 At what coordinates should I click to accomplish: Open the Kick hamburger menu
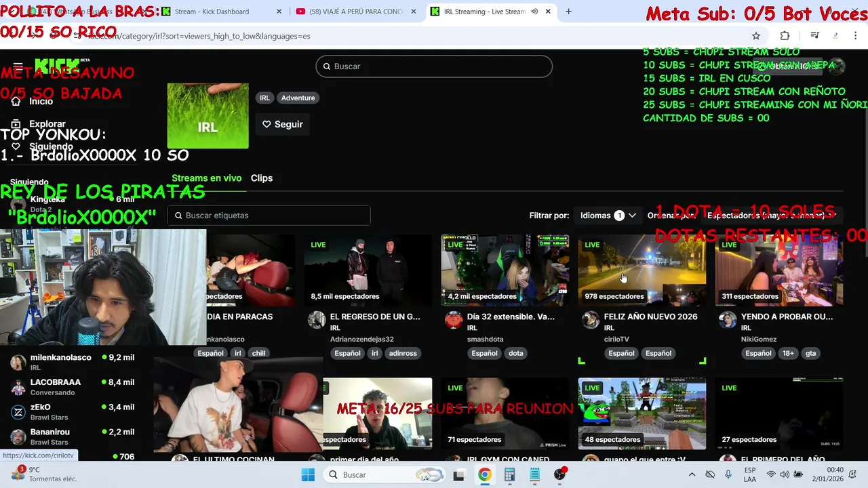pyautogui.click(x=18, y=66)
